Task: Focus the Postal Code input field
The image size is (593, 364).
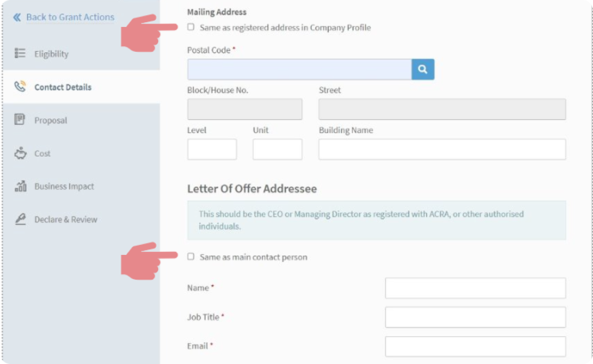Action: 299,69
